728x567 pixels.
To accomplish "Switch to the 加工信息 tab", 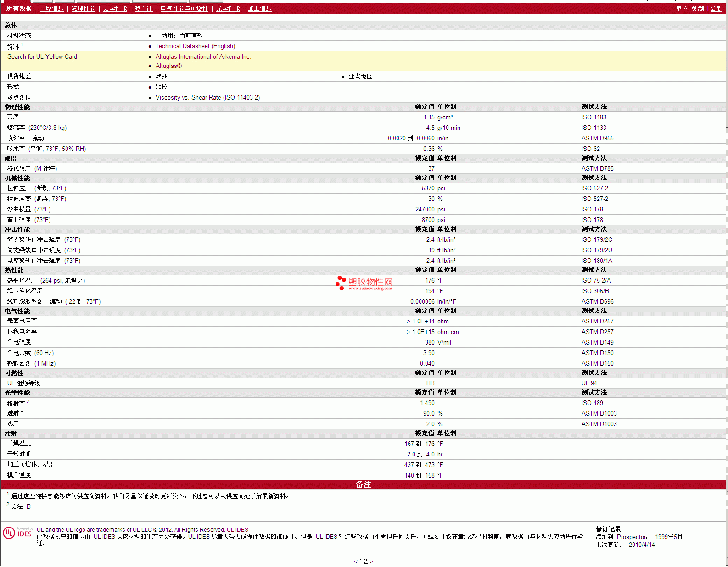I will pyautogui.click(x=259, y=8).
